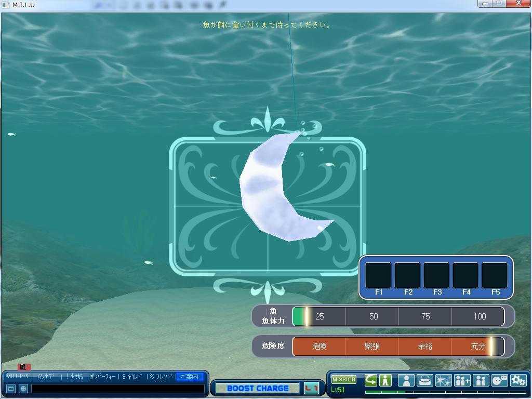Open the car vehicle icon
The height and width of the screenshot is (399, 532).
click(425, 380)
